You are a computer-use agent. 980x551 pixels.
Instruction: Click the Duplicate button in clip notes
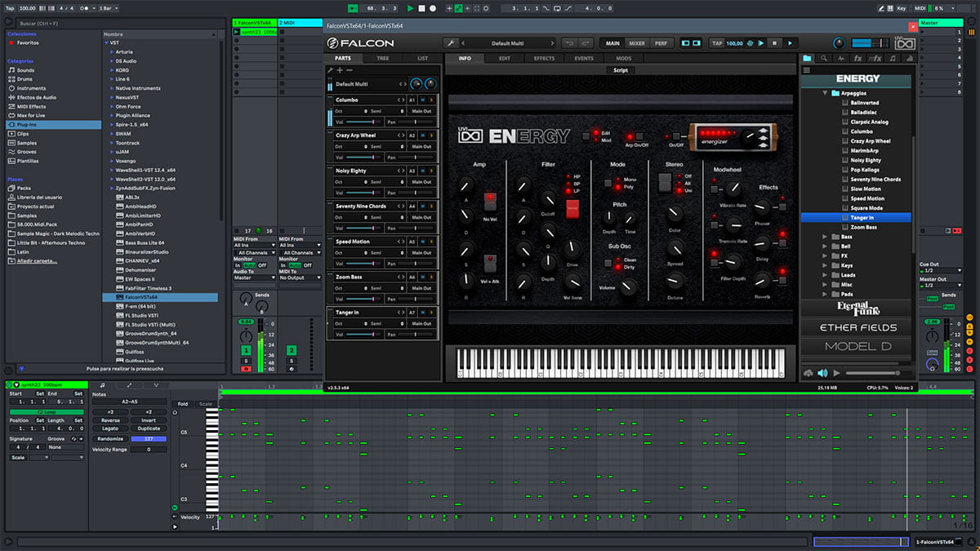[x=149, y=429]
